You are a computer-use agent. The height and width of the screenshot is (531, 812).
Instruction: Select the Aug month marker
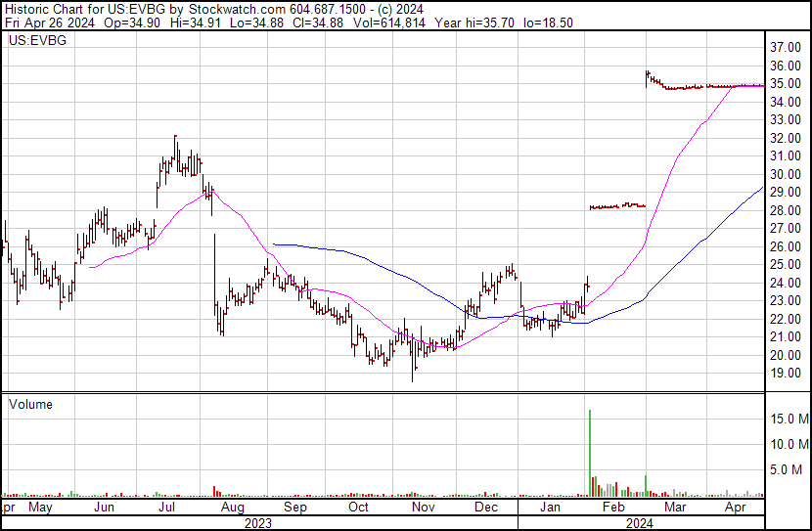pyautogui.click(x=232, y=508)
